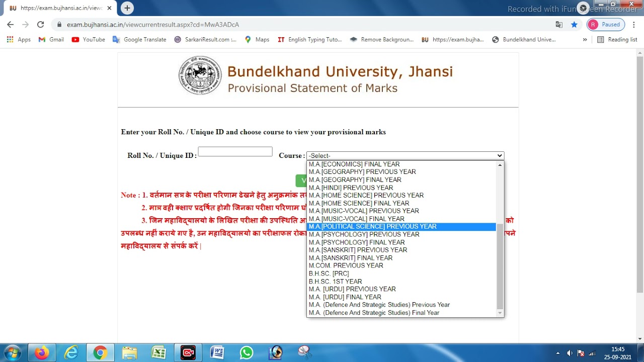Choose M.A.[MUSIC-VOCAL] PREVIOUS YEAR
This screenshot has width=644, height=362.
pyautogui.click(x=401, y=211)
